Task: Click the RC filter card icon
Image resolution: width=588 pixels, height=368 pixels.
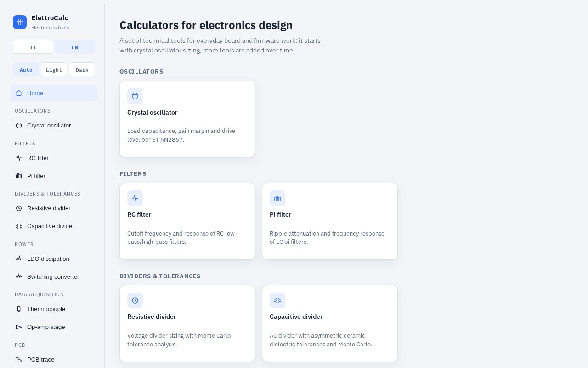Action: [x=135, y=198]
